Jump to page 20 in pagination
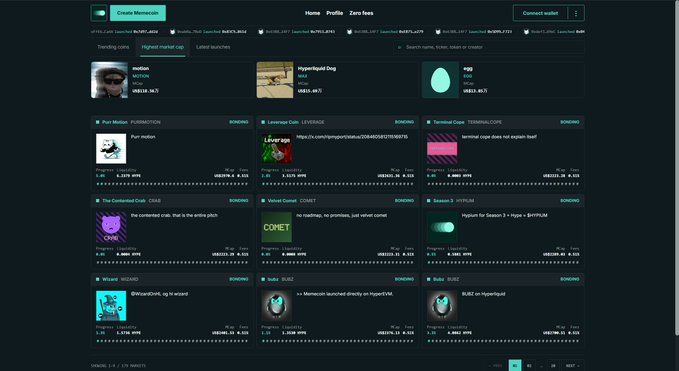The height and width of the screenshot is (371, 679). click(553, 365)
